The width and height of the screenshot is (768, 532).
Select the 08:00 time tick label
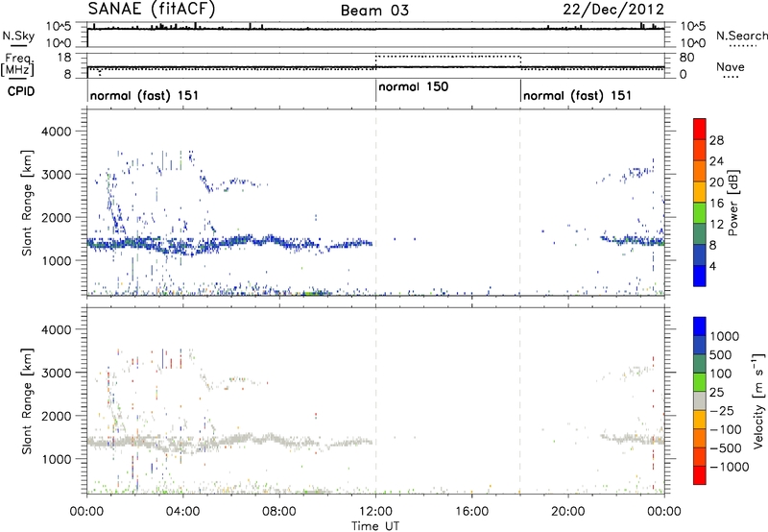tap(279, 512)
